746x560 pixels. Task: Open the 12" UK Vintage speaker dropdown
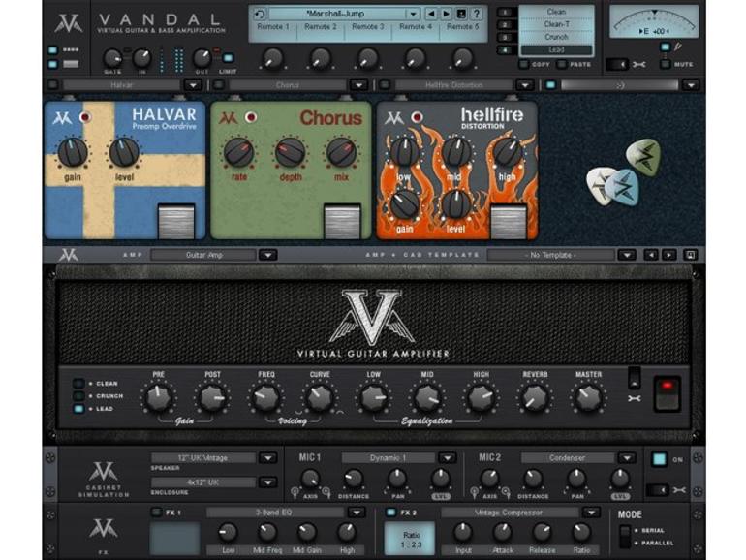(267, 458)
